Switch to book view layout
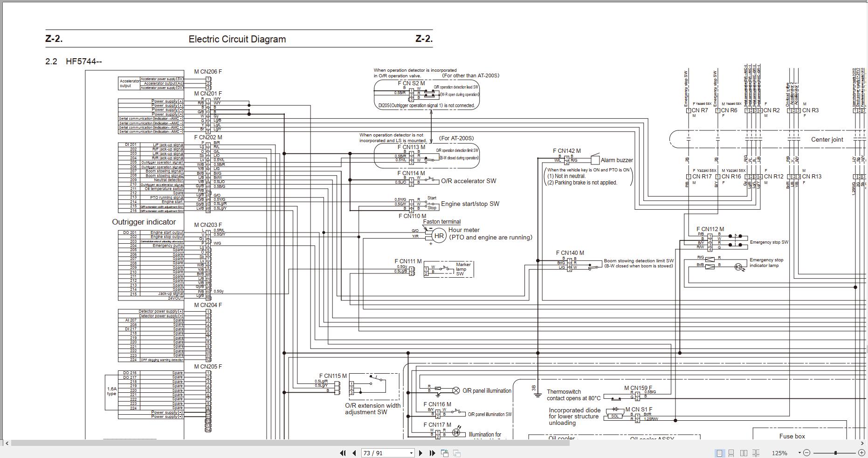Screen dimensions: 868x458 tap(756, 452)
